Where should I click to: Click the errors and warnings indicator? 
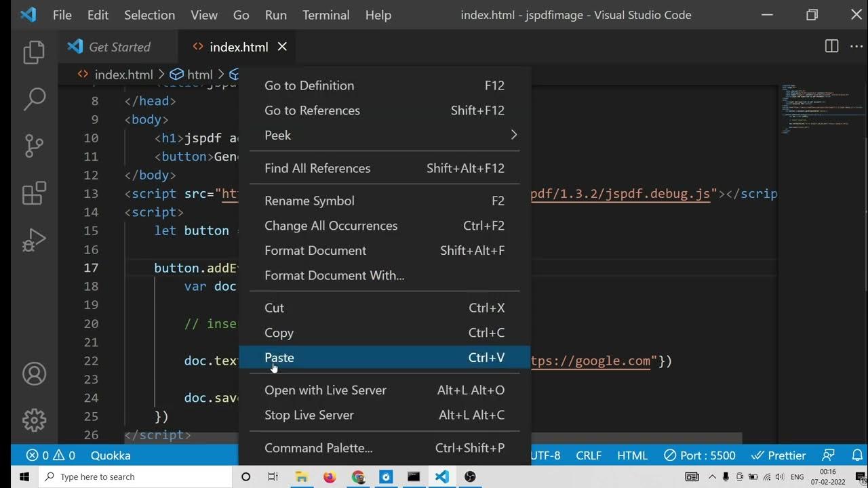(x=50, y=455)
